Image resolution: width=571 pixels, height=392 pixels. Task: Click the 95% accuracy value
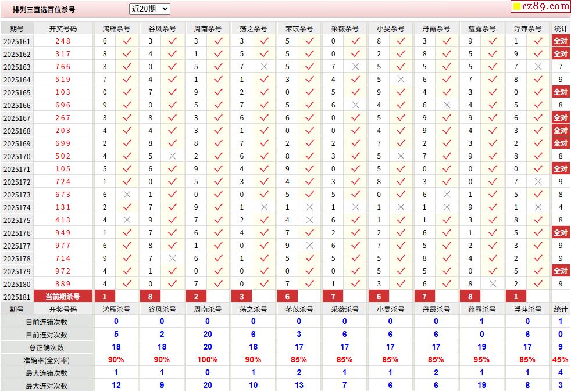tap(481, 359)
